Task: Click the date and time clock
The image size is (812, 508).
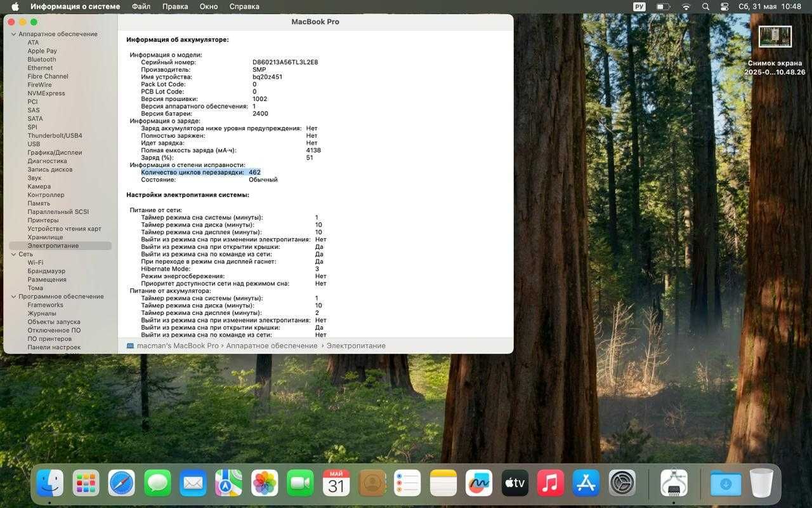Action: [x=770, y=6]
